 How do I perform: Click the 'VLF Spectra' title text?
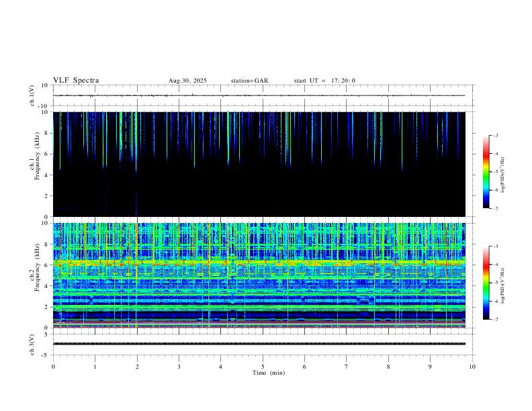76,81
